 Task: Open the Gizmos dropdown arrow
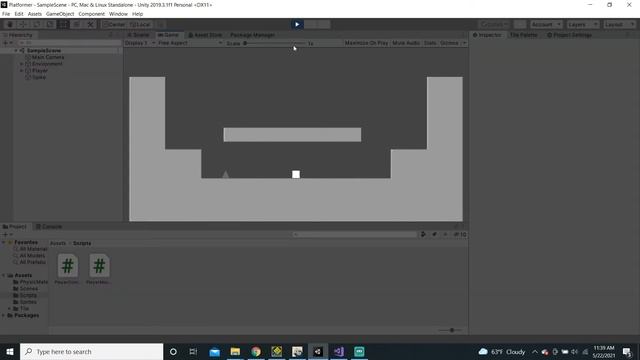click(x=464, y=43)
